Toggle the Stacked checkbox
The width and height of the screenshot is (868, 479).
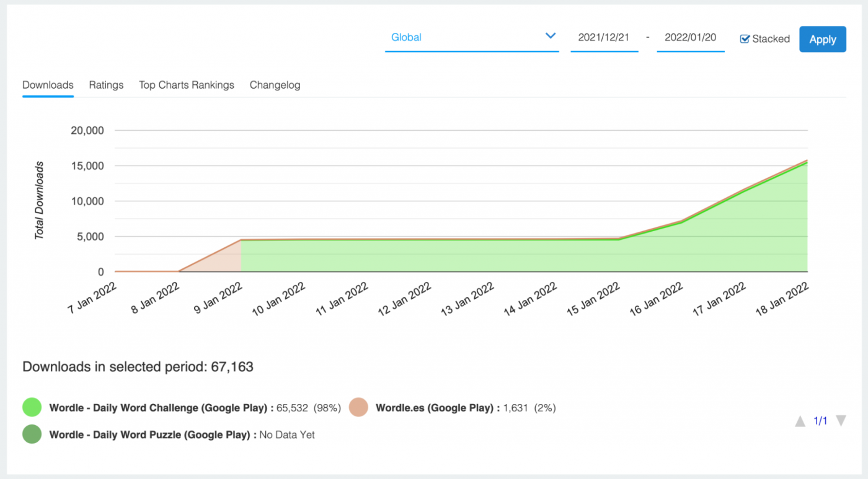click(745, 38)
